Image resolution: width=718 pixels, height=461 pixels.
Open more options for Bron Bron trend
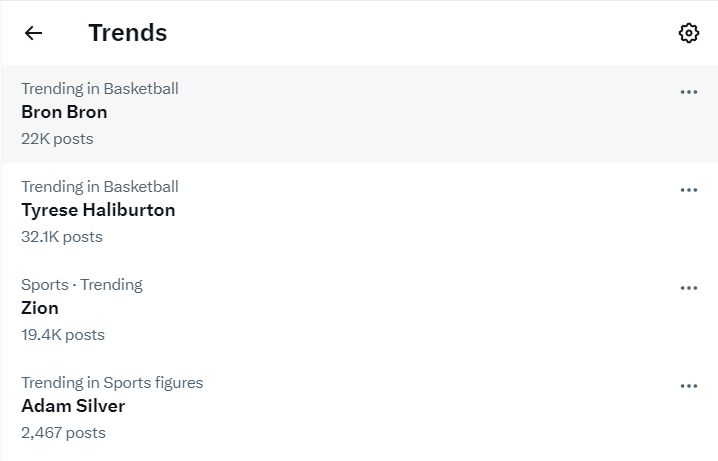[688, 92]
